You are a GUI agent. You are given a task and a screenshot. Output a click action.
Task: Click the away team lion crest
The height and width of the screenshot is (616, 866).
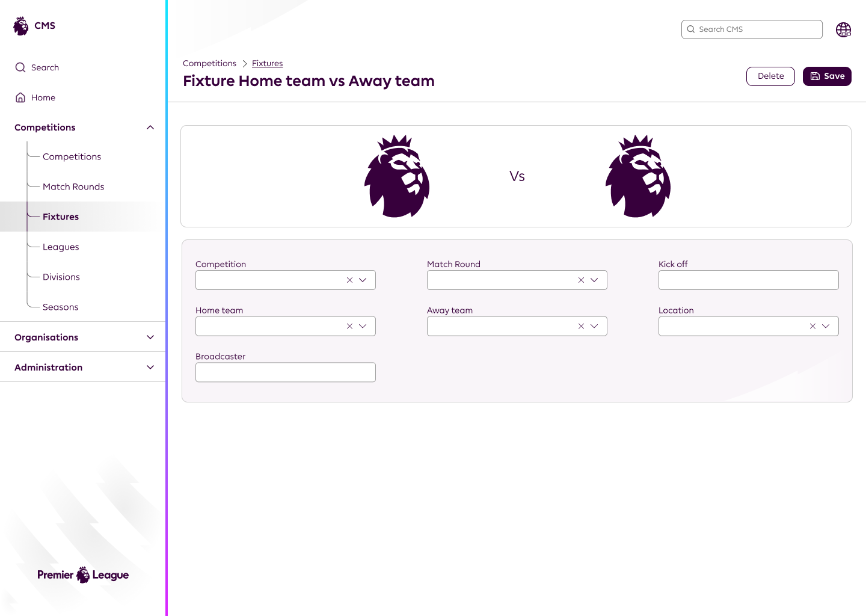click(638, 176)
